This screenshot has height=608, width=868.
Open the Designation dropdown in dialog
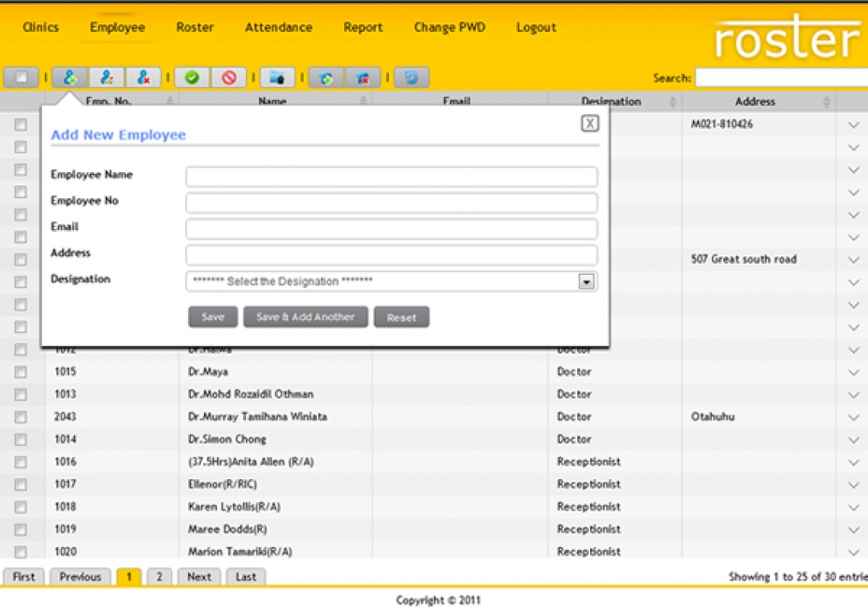(x=586, y=282)
